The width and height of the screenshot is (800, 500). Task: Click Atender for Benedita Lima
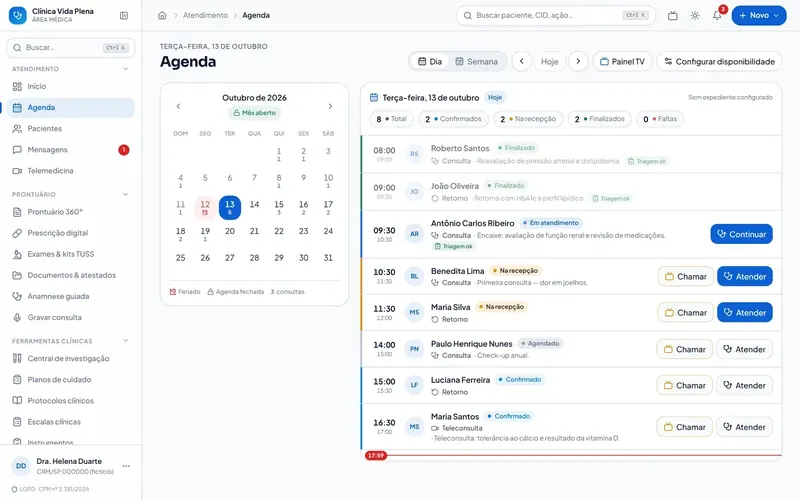point(745,277)
